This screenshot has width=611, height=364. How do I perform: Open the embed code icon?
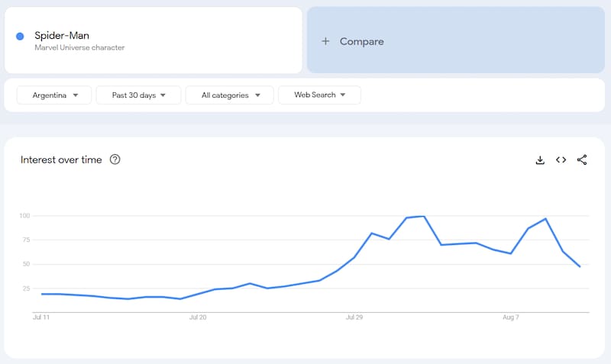(x=561, y=160)
